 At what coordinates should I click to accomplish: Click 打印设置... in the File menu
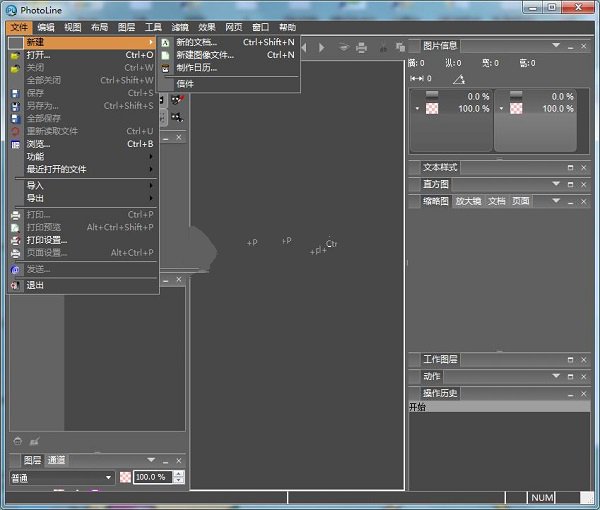click(x=83, y=240)
